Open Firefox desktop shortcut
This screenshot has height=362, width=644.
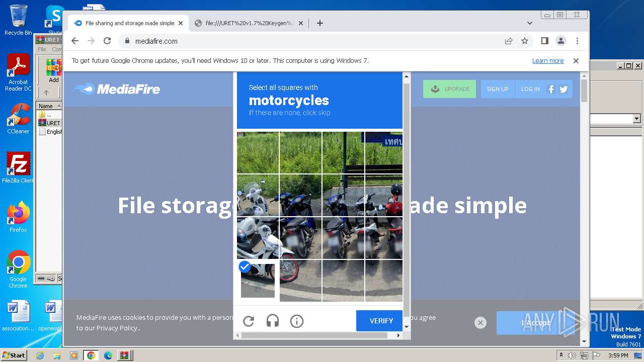(x=18, y=217)
